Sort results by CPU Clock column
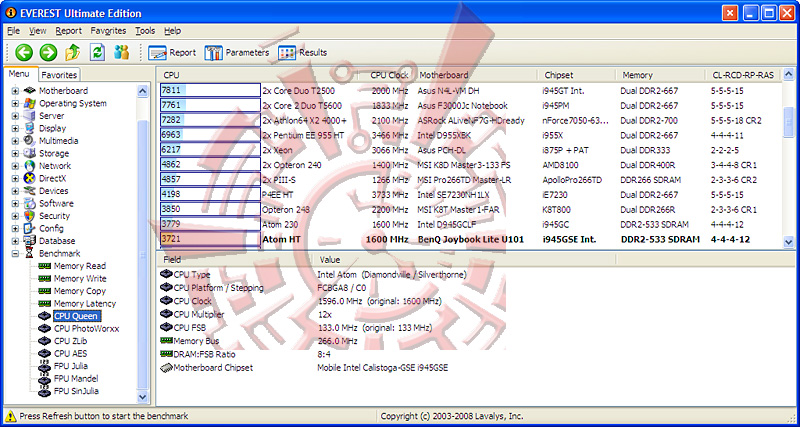800x427 pixels. 389,75
